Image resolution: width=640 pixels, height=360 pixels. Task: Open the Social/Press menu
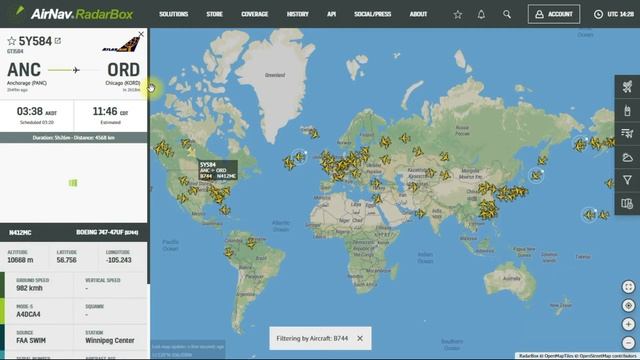[x=373, y=14]
